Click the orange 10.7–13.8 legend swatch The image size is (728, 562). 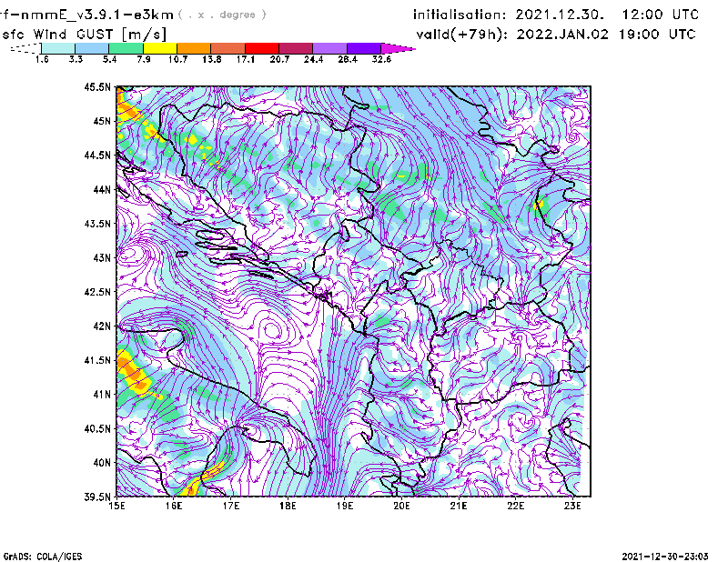click(x=194, y=48)
